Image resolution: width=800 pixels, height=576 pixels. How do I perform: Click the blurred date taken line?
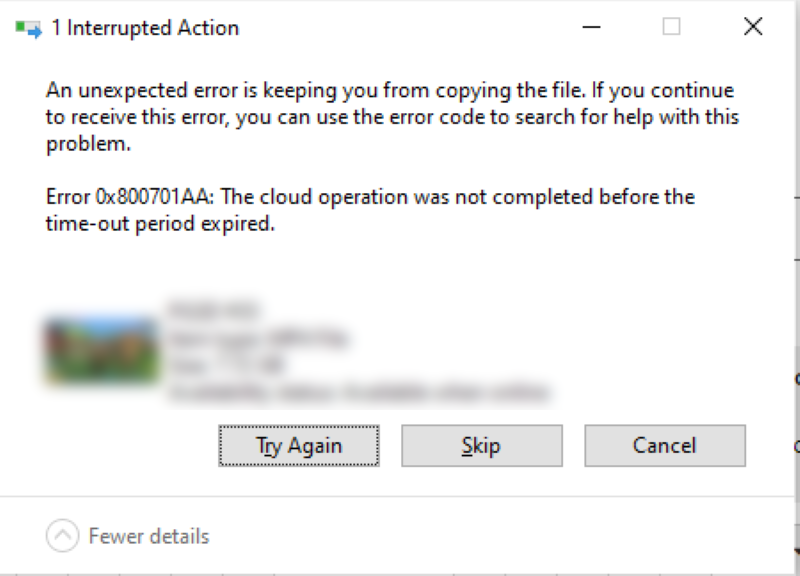coord(258,338)
